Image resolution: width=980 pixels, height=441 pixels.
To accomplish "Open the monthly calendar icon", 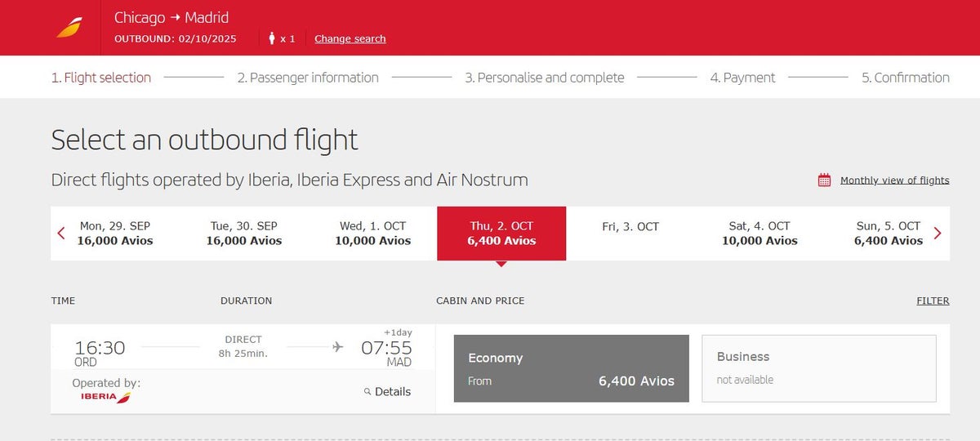I will click(824, 180).
